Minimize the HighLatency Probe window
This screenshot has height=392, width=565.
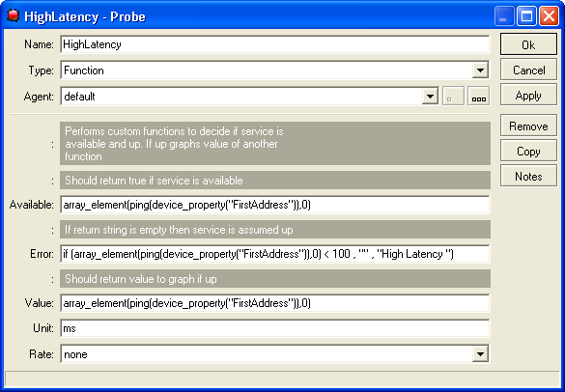pos(504,16)
